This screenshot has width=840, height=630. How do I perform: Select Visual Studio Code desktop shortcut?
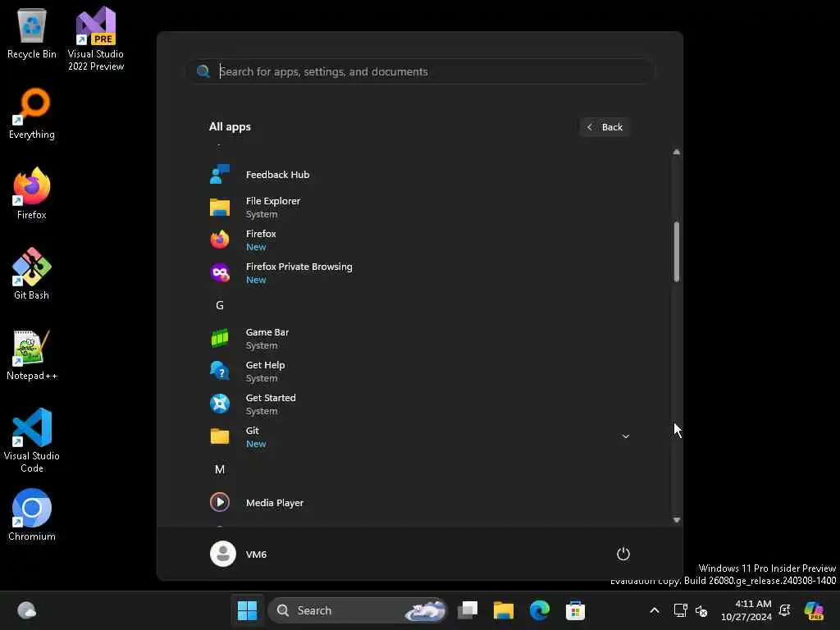(x=32, y=441)
